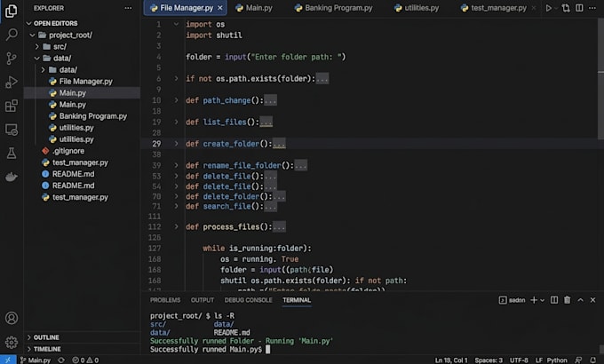The height and width of the screenshot is (364, 604).
Task: Unfold the process_files function
Action: pos(176,226)
